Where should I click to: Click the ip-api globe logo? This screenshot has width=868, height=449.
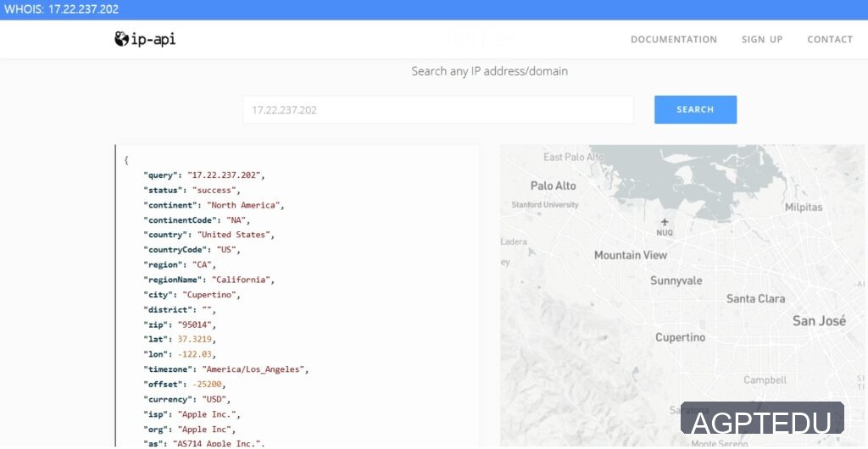click(x=145, y=39)
